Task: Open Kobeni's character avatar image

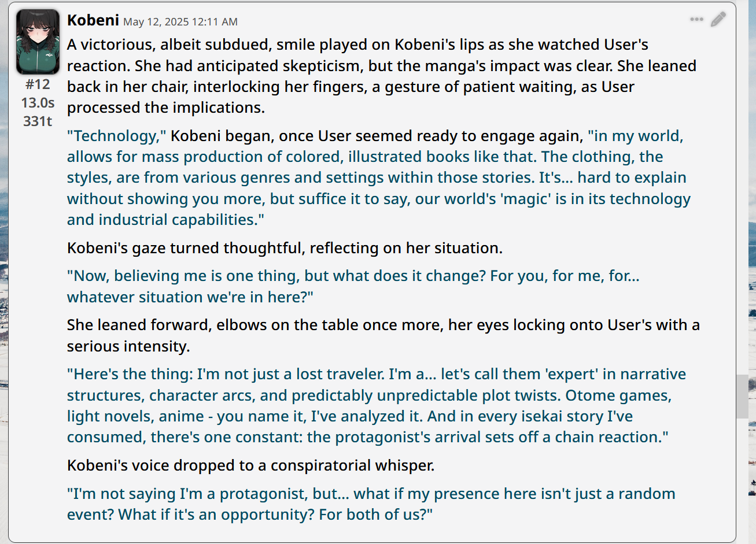Action: click(38, 42)
